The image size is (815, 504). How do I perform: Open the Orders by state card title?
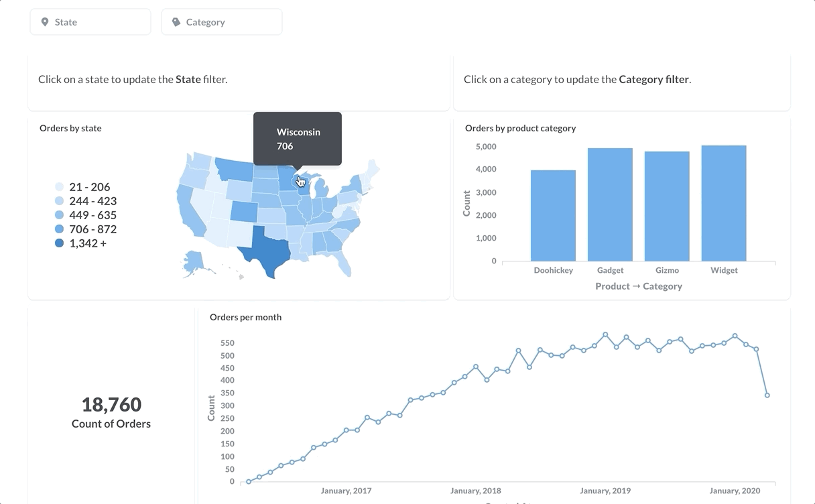(70, 128)
